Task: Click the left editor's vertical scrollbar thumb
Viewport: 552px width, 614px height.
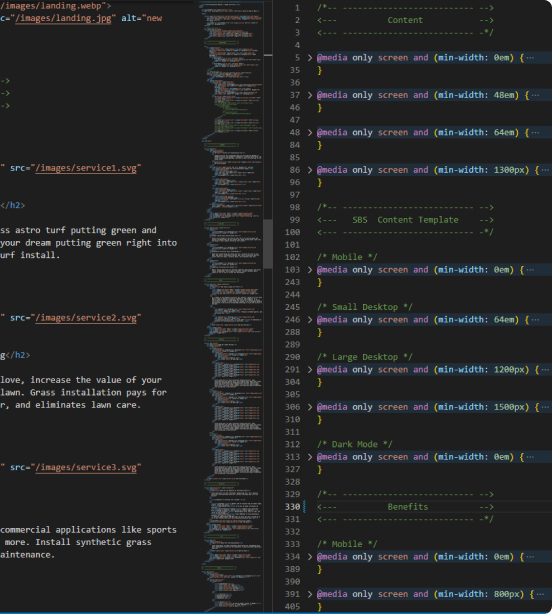Action: click(x=268, y=244)
